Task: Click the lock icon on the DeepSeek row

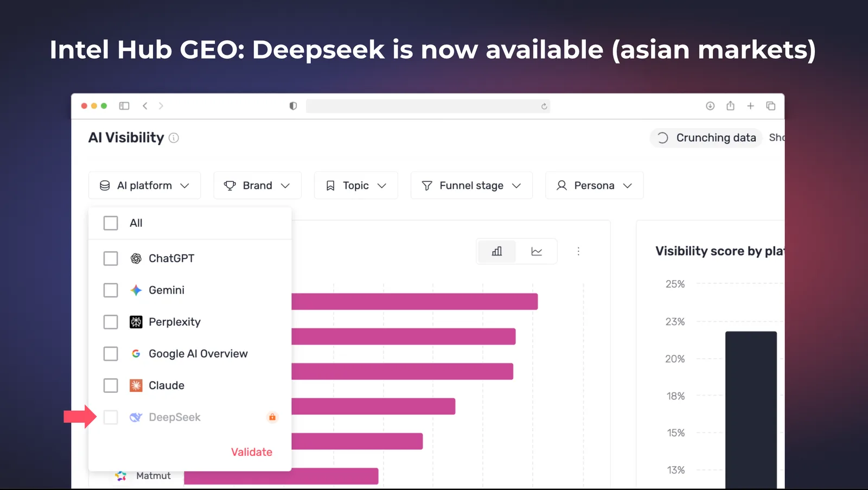Action: click(x=272, y=417)
